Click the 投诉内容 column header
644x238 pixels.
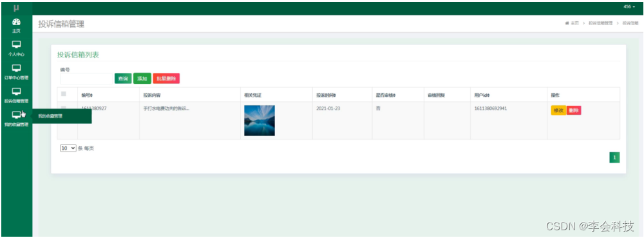pyautogui.click(x=151, y=95)
